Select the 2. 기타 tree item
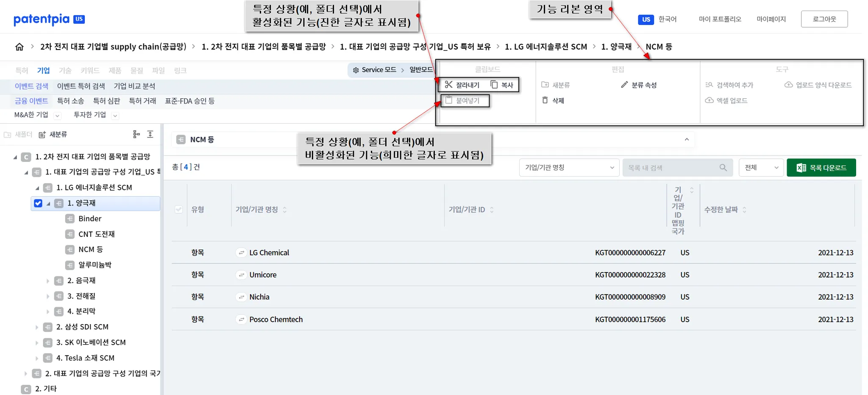 coord(46,389)
